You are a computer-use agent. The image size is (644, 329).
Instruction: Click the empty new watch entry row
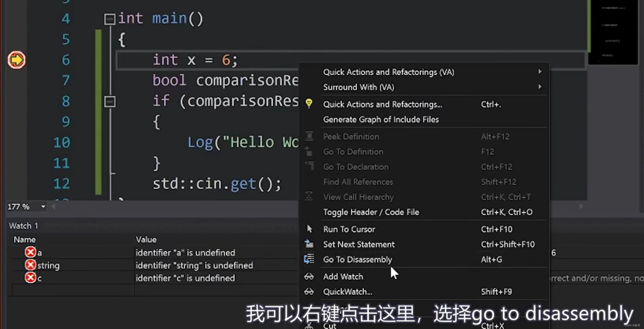click(155, 290)
